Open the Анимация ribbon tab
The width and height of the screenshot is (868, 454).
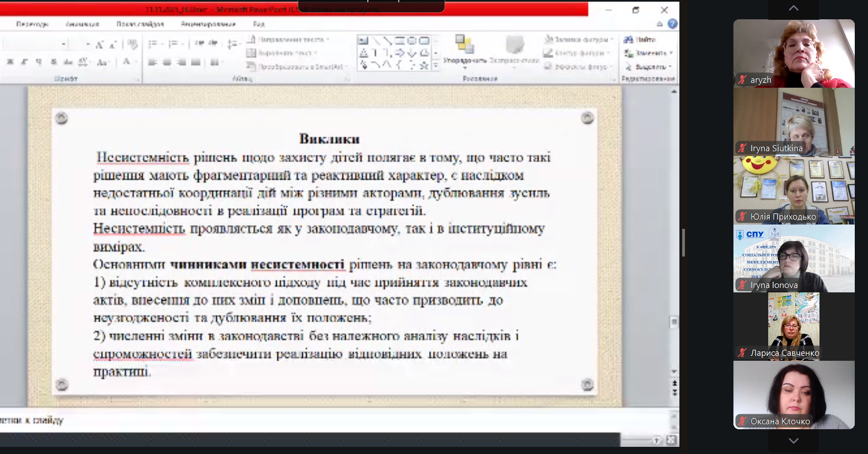pos(82,24)
